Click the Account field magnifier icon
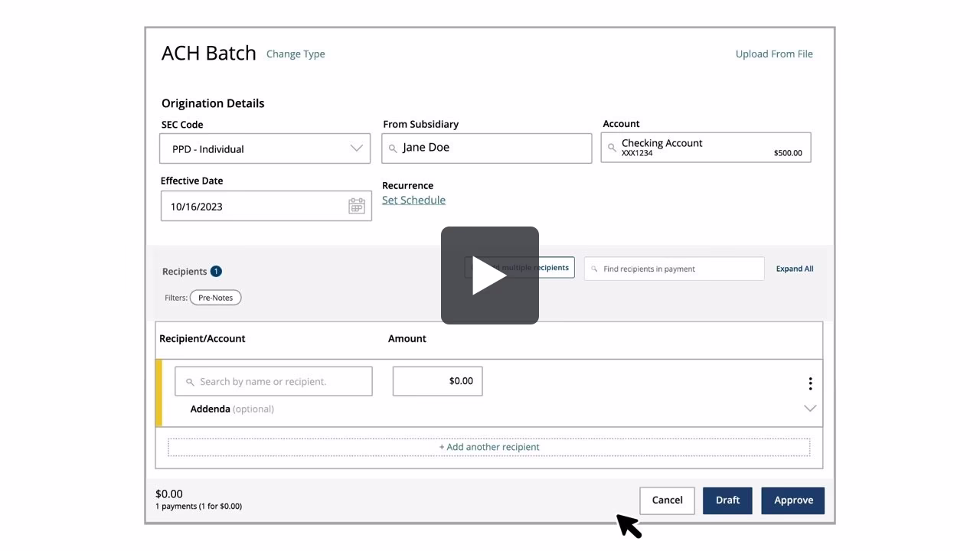The height and width of the screenshot is (551, 980). click(612, 148)
